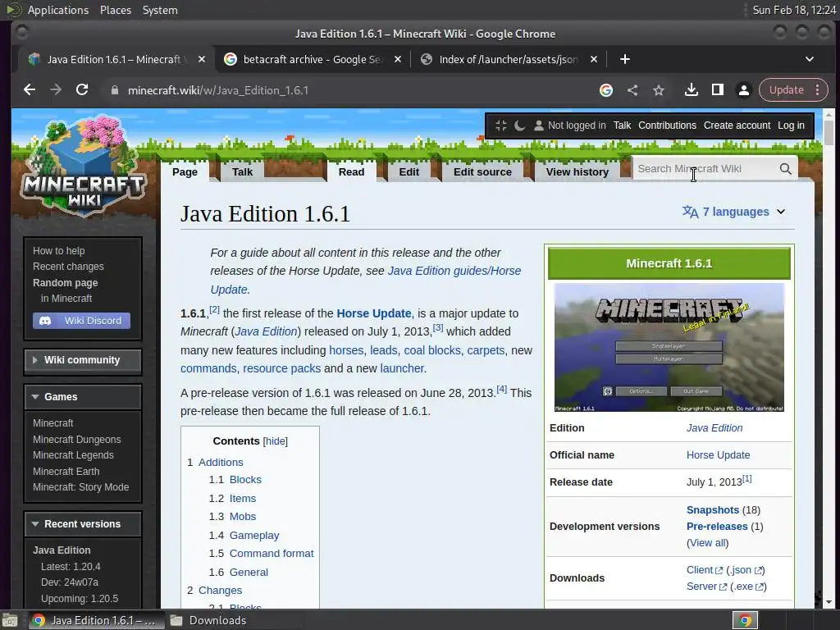840x630 pixels.
Task: Open the Pre-releases link
Action: pyautogui.click(x=717, y=527)
